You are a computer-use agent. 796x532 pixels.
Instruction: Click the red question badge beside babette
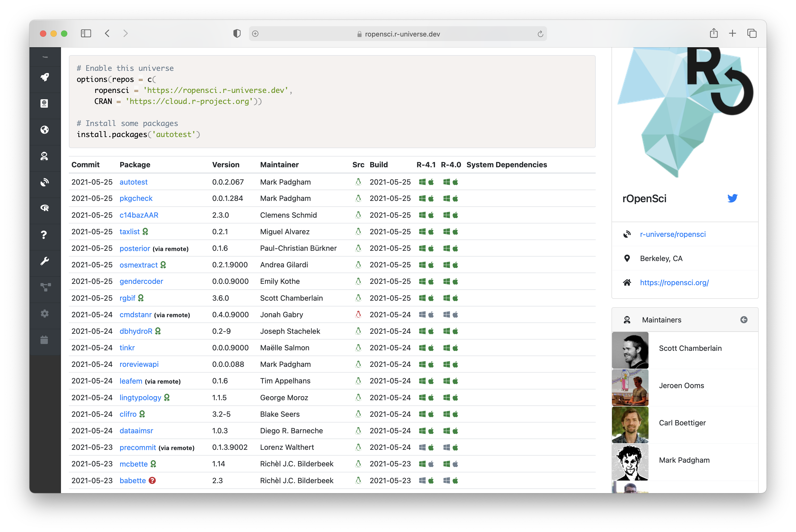coord(152,481)
